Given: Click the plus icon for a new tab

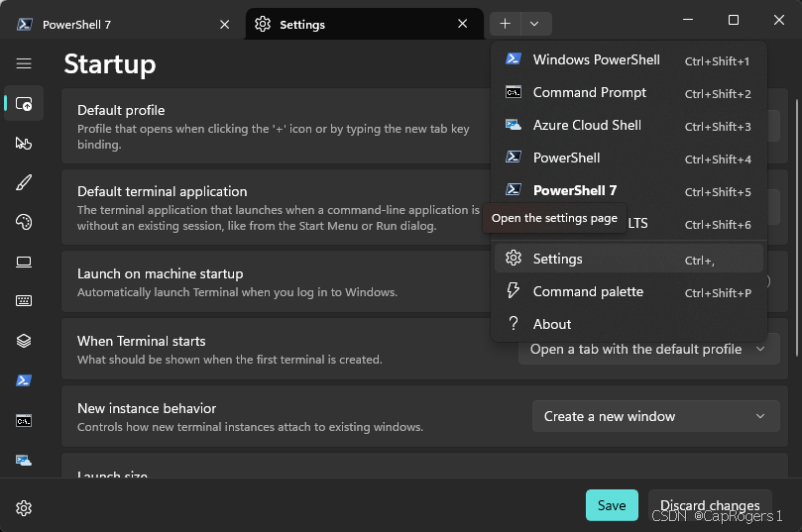Looking at the screenshot, I should pyautogui.click(x=506, y=24).
